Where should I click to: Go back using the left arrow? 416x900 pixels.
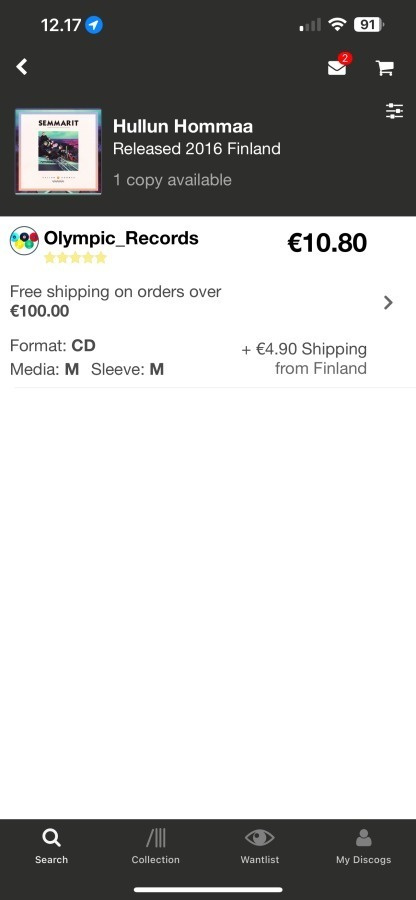22,67
